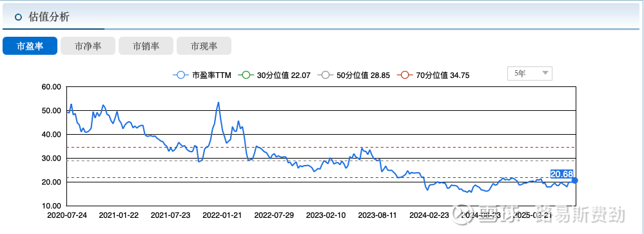The width and height of the screenshot is (644, 234).
Task: Click the 50.00 y-axis label
Action: (x=52, y=111)
